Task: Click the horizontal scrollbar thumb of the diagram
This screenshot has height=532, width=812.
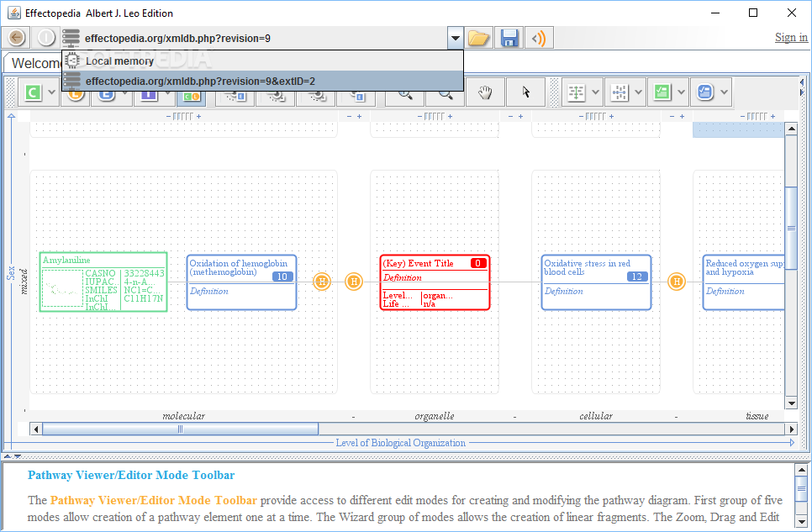Action: click(x=180, y=429)
